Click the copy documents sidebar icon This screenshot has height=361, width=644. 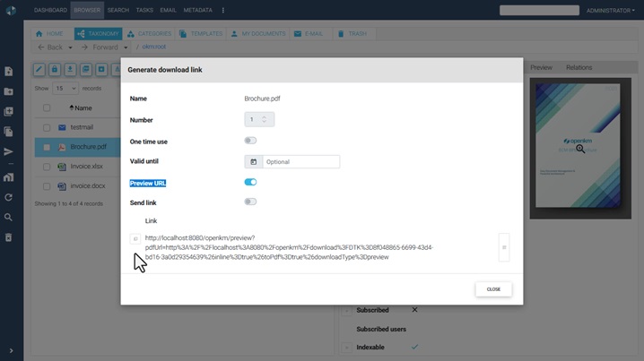(x=9, y=132)
